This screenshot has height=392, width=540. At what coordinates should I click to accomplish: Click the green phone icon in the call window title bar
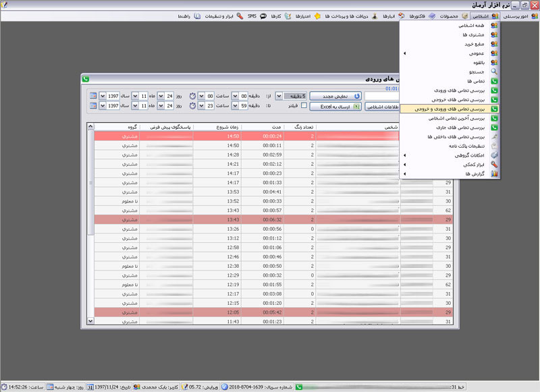click(86, 79)
